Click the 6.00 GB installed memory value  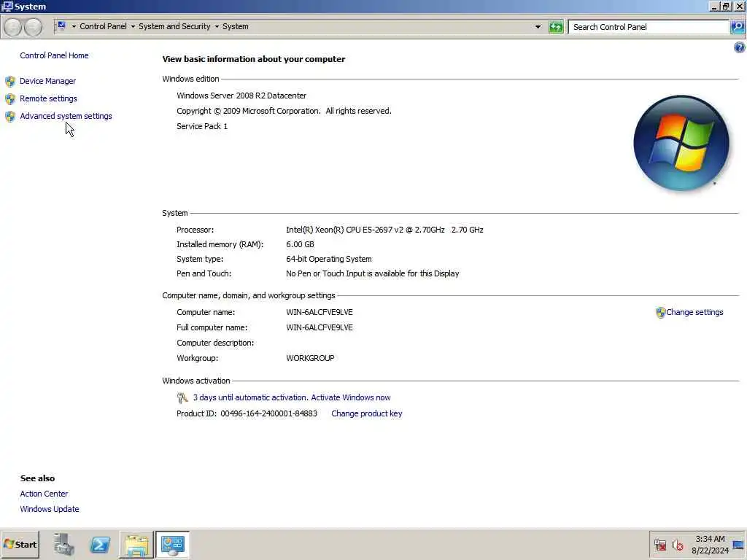pyautogui.click(x=300, y=245)
